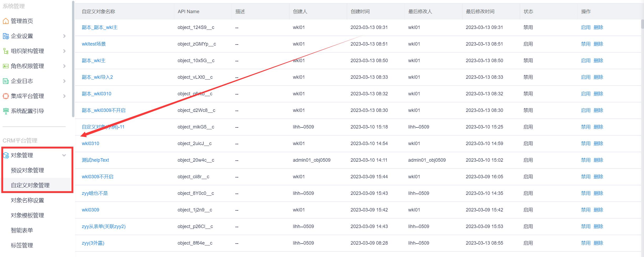This screenshot has height=257, width=644.
Task: Disable the 测试helpText object
Action: (x=585, y=160)
